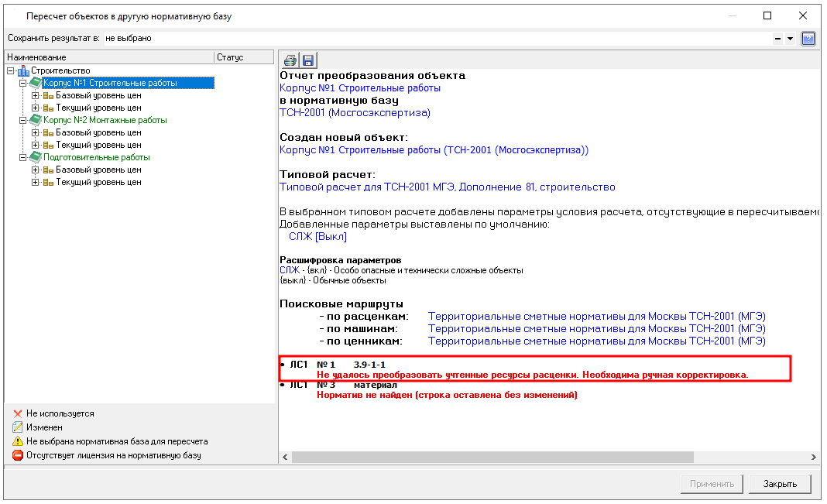Click the Наименование column header

pyautogui.click(x=108, y=57)
